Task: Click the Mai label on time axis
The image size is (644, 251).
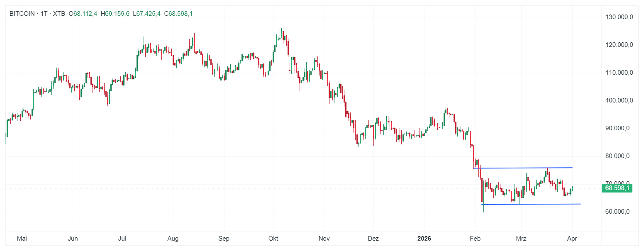Action: 22,239
